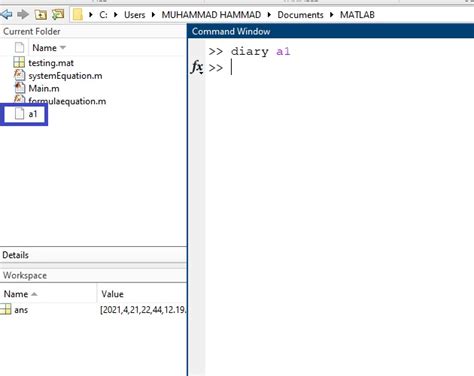Select testing.mat file
The height and width of the screenshot is (376, 474).
pyautogui.click(x=51, y=63)
